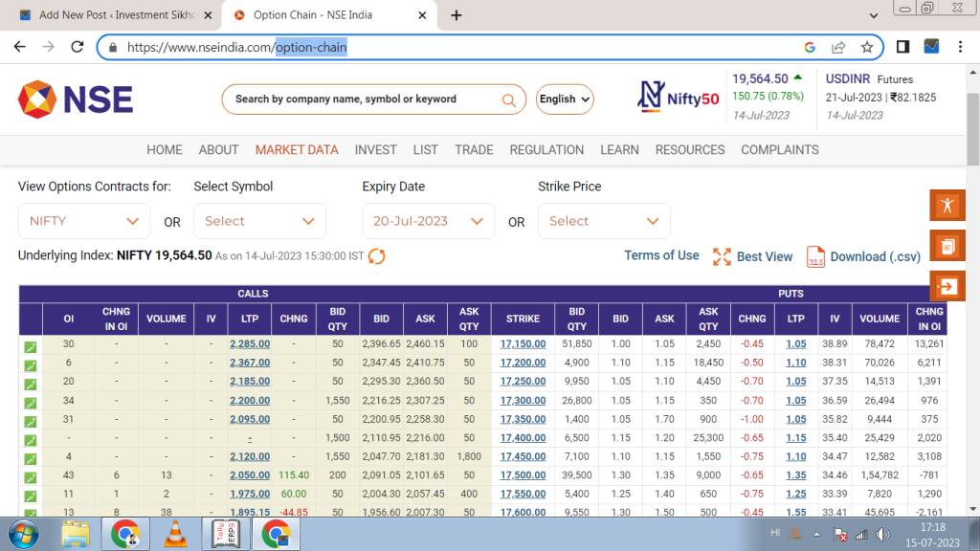This screenshot has height=551, width=980.
Task: Open chart icon for strike 17,500.00 row
Action: click(x=30, y=478)
